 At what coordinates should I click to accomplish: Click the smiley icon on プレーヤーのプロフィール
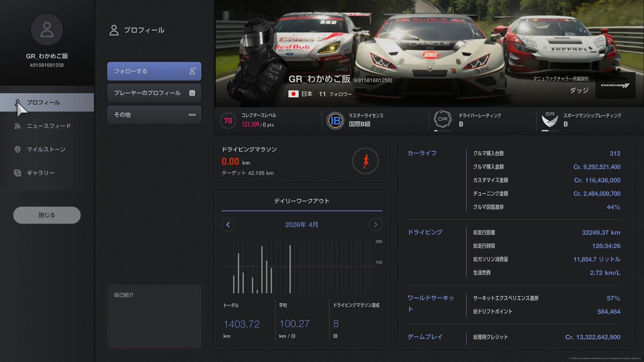[192, 93]
